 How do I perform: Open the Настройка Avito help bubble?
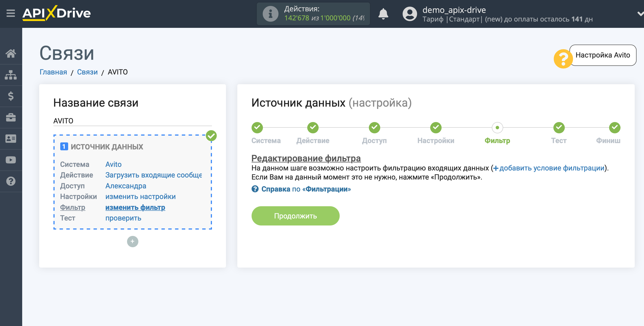(x=603, y=55)
